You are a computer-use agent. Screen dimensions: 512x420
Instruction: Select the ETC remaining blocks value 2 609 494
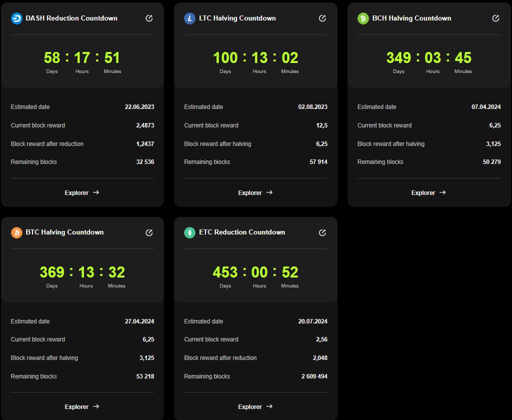(314, 376)
